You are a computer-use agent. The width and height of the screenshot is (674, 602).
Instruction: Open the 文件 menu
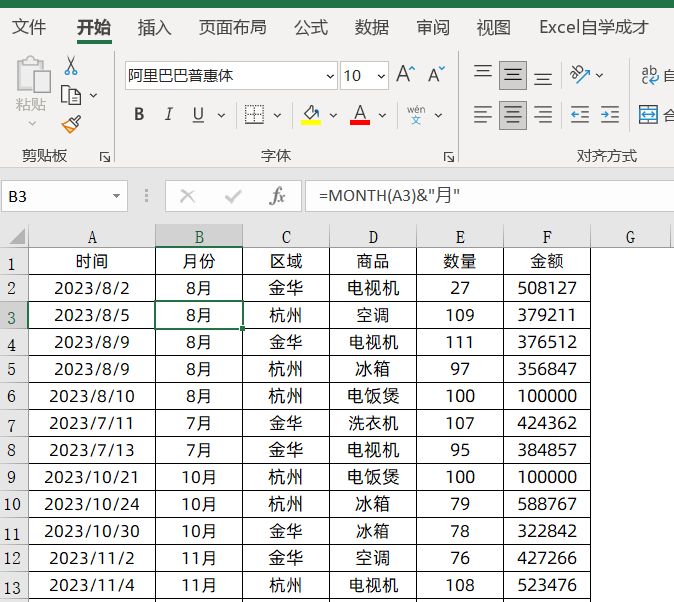(x=29, y=27)
